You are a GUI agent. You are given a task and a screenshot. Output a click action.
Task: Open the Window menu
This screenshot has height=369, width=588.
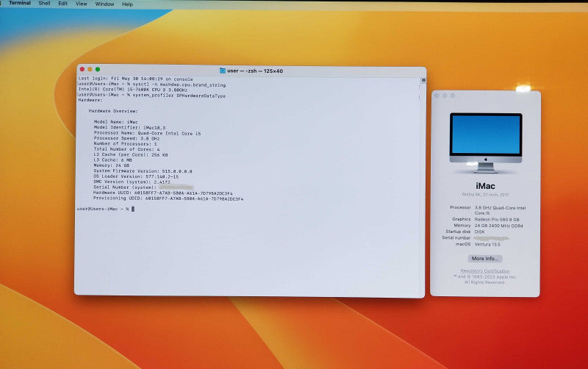click(x=104, y=4)
